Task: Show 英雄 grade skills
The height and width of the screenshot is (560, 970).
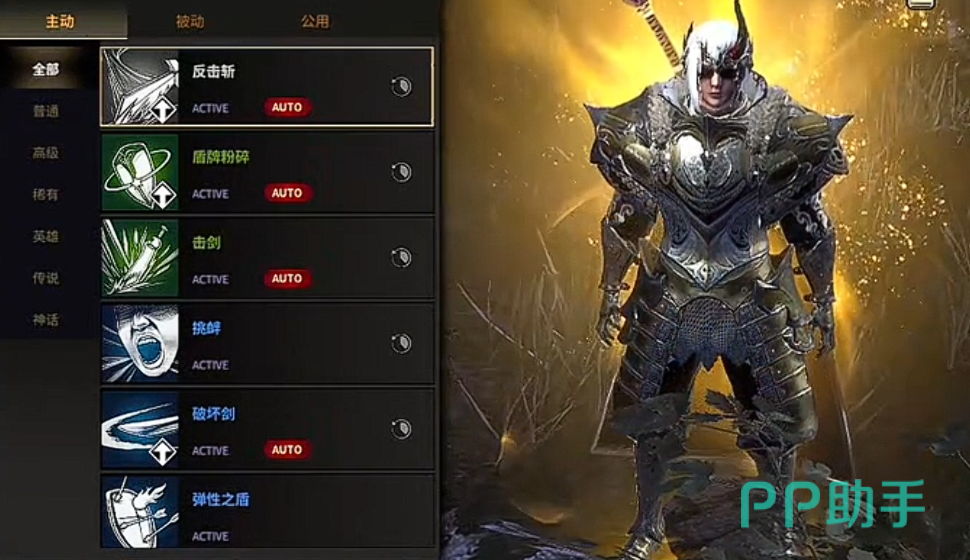Action: tap(46, 236)
